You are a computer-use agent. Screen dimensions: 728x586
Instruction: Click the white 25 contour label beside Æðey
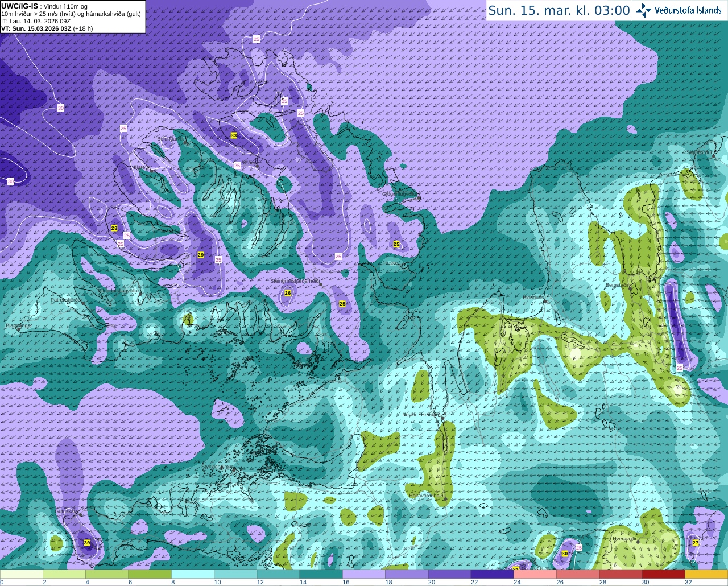point(237,165)
